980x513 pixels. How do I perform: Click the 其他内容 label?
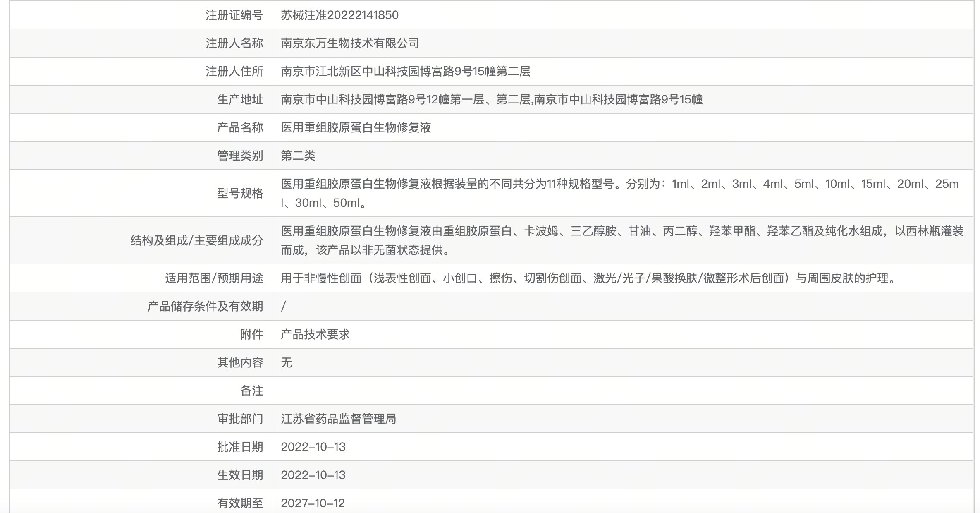(x=240, y=362)
